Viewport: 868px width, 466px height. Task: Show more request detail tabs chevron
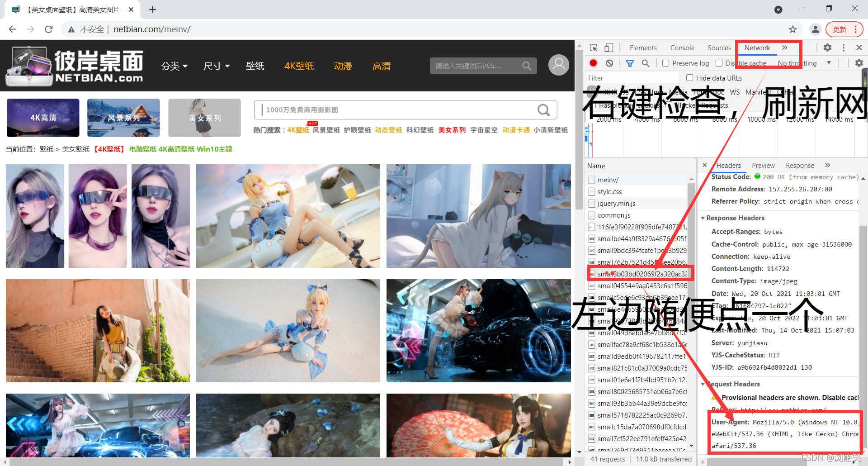827,165
